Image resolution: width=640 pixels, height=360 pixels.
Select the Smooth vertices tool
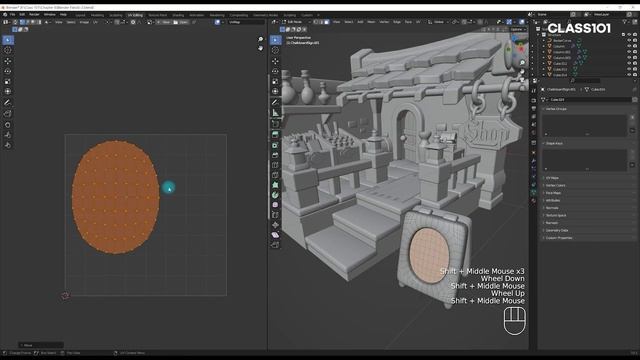pos(276,205)
